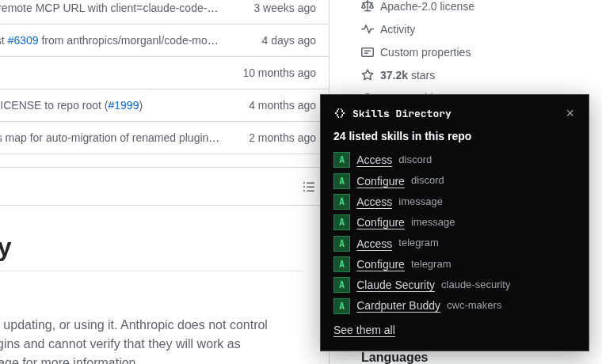Open the Cardputer Buddy skill link
This screenshot has width=602, height=364.
[x=398, y=305]
